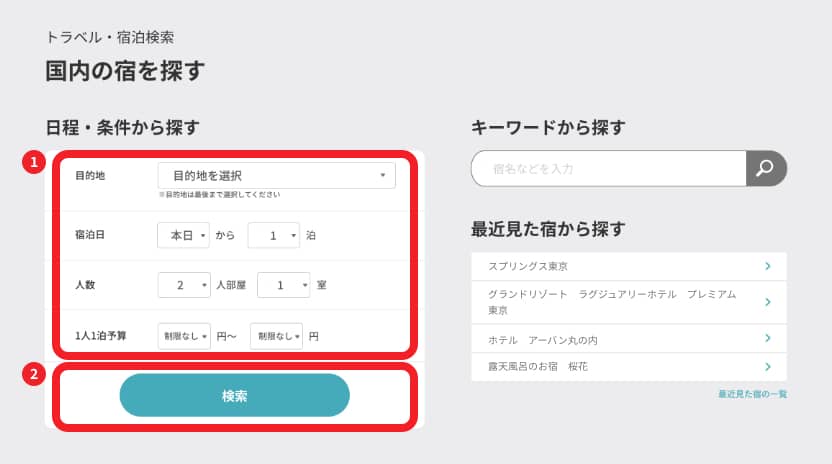
Task: Focus the 宿名などを入力 keyword field
Action: [610, 169]
